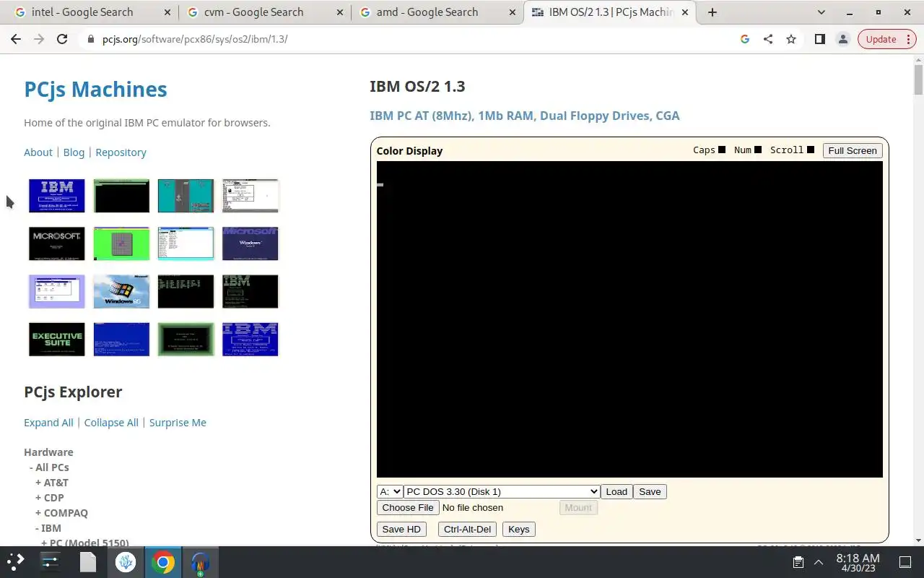Open the drive letter A: dropdown
The width and height of the screenshot is (924, 578).
pos(390,491)
